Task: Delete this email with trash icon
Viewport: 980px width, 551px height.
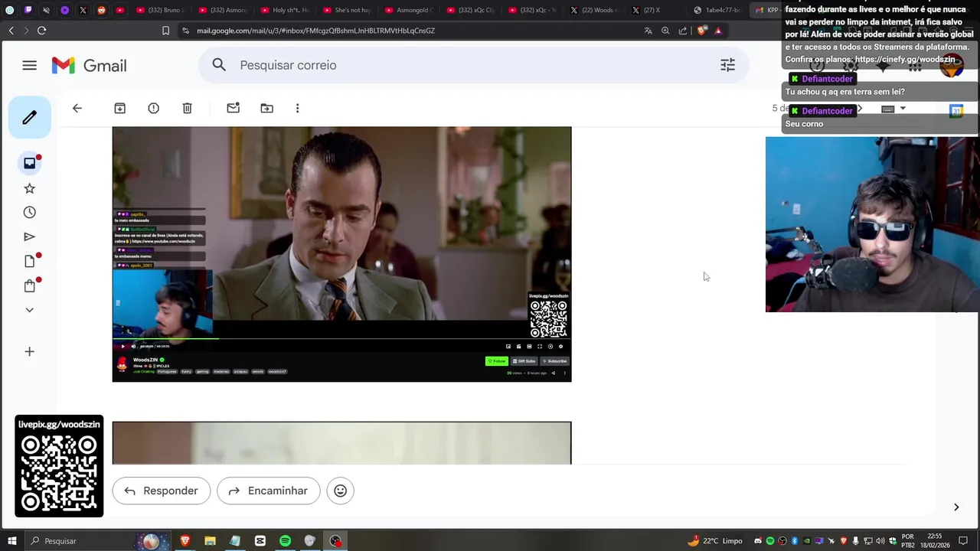Action: [x=187, y=108]
